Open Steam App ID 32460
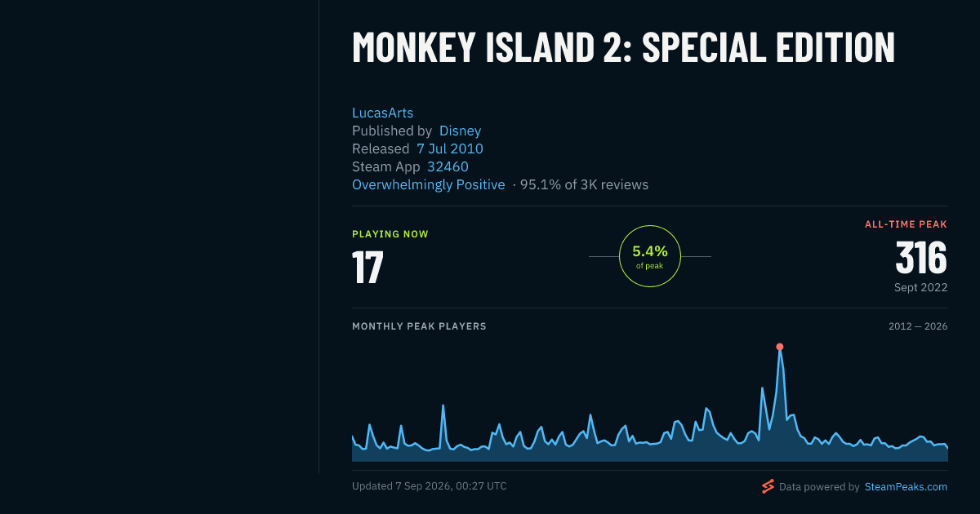The height and width of the screenshot is (514, 980). pyautogui.click(x=448, y=166)
